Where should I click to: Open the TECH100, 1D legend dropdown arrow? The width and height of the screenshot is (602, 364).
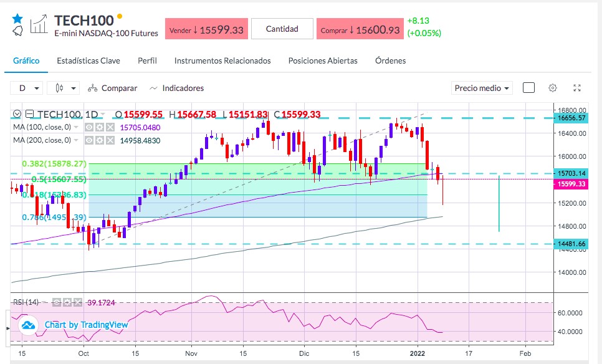click(102, 115)
